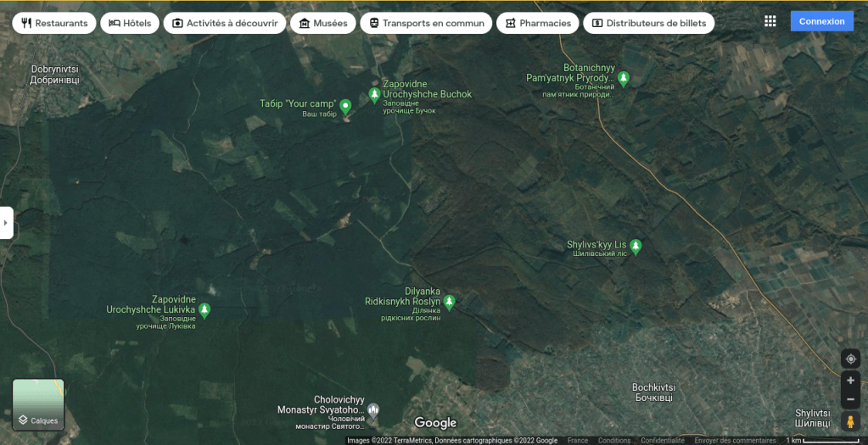The width and height of the screenshot is (868, 445).
Task: Show Pharmacies on the map
Action: click(537, 23)
